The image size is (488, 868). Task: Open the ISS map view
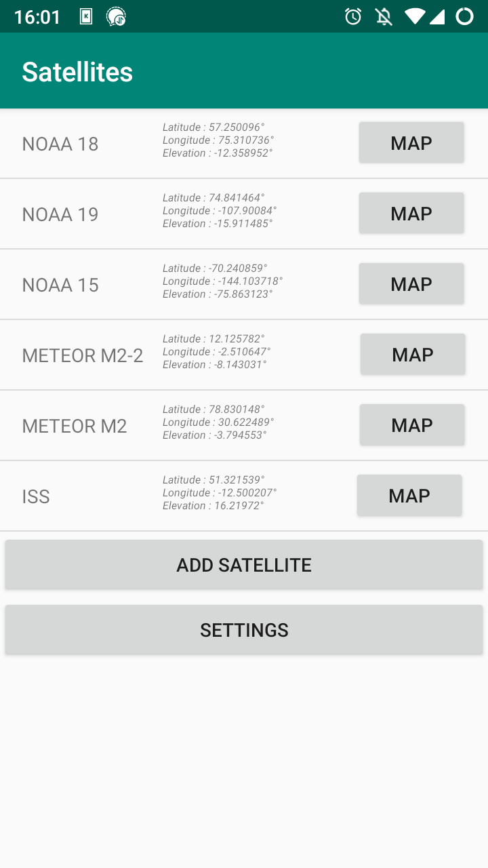point(409,496)
